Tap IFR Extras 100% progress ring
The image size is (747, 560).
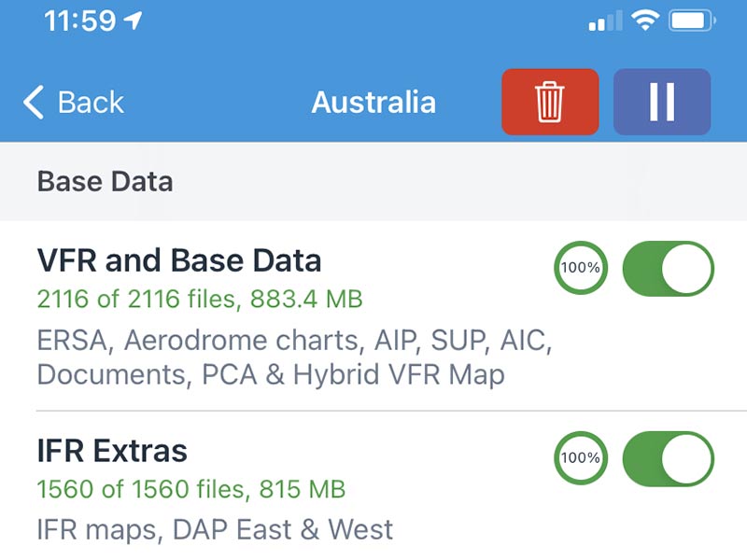pyautogui.click(x=580, y=458)
